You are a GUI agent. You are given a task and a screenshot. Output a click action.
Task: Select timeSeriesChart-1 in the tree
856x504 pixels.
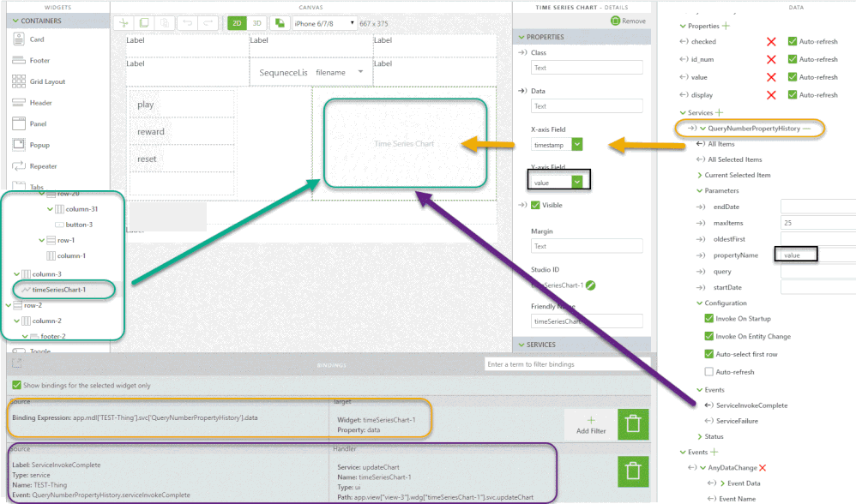tap(59, 290)
